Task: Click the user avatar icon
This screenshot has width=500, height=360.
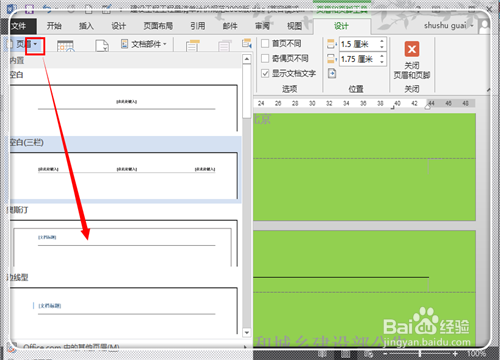Action: click(x=484, y=26)
